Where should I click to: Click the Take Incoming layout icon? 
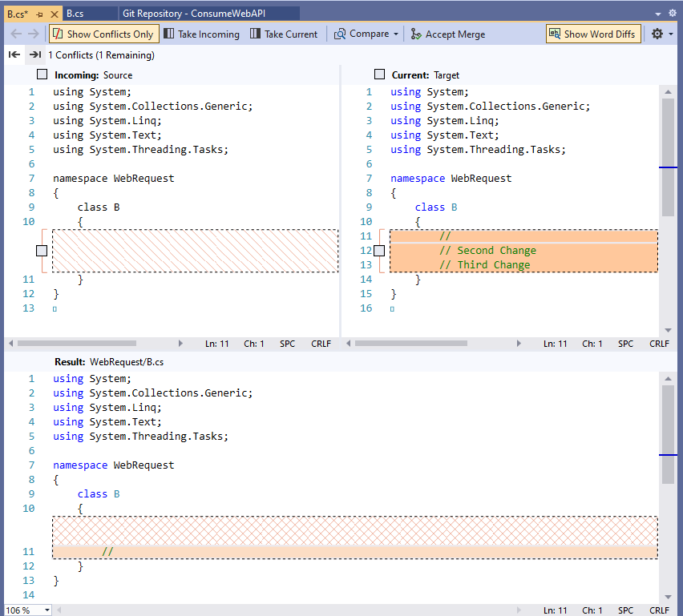pos(168,34)
